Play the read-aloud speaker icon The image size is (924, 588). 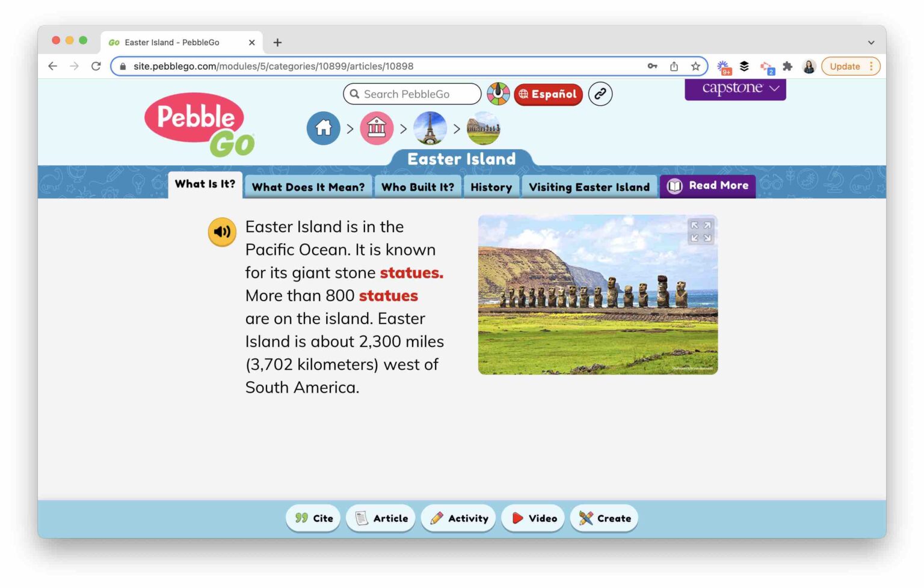tap(222, 231)
